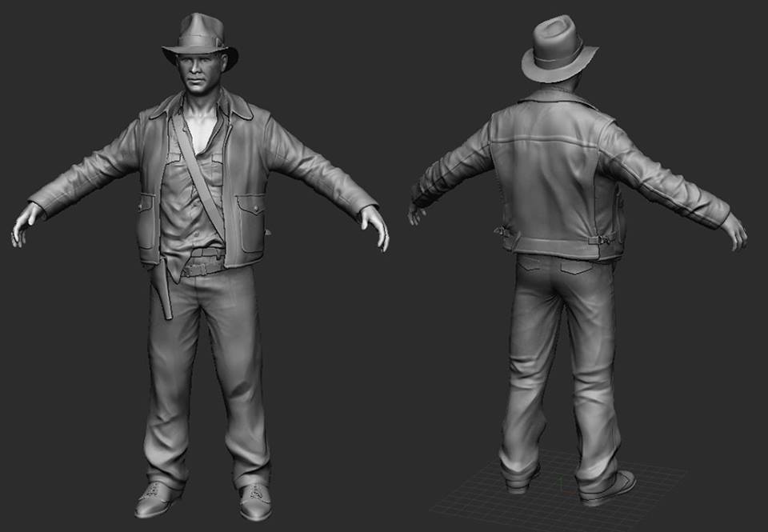Click the holster on the front-facing figure's hip
The image size is (768, 532).
(162, 289)
